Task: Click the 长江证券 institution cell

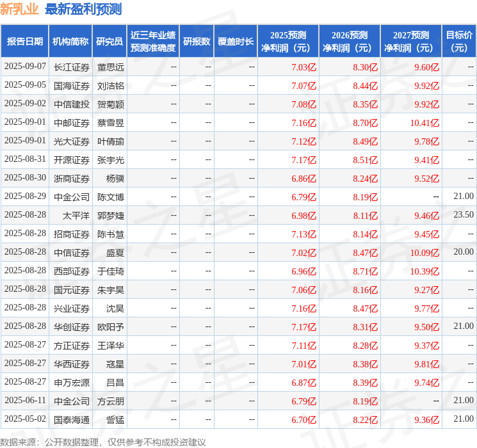Action: click(72, 67)
